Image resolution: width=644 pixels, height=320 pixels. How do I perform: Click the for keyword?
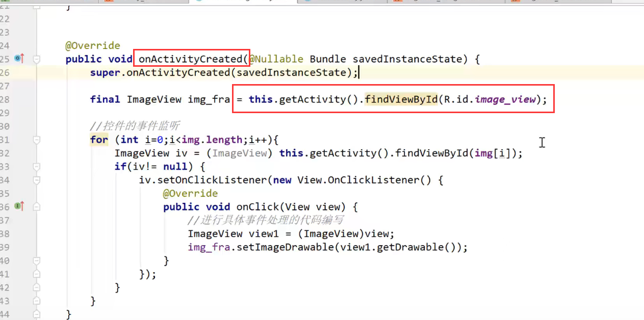(x=99, y=140)
